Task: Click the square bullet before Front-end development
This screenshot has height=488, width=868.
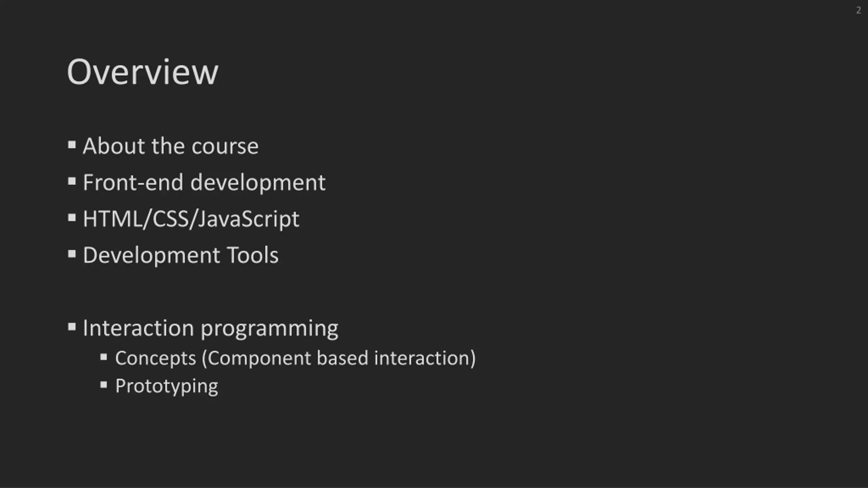Action: coord(72,181)
